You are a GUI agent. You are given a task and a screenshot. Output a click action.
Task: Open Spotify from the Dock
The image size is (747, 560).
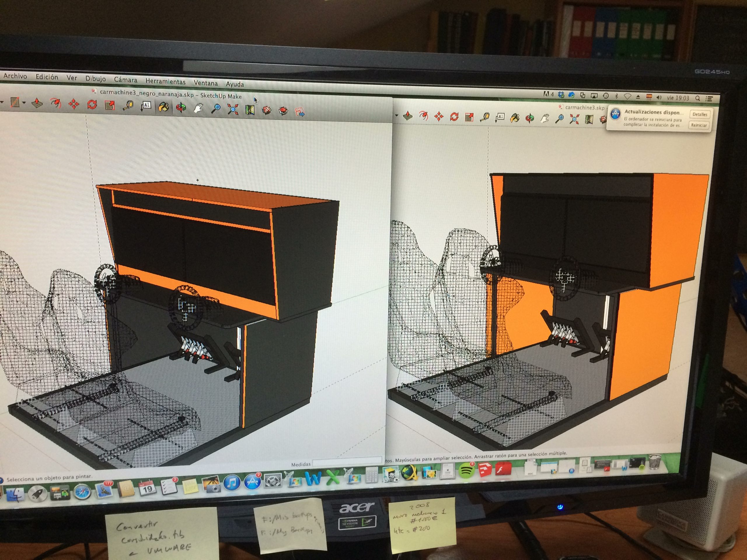coord(466,470)
